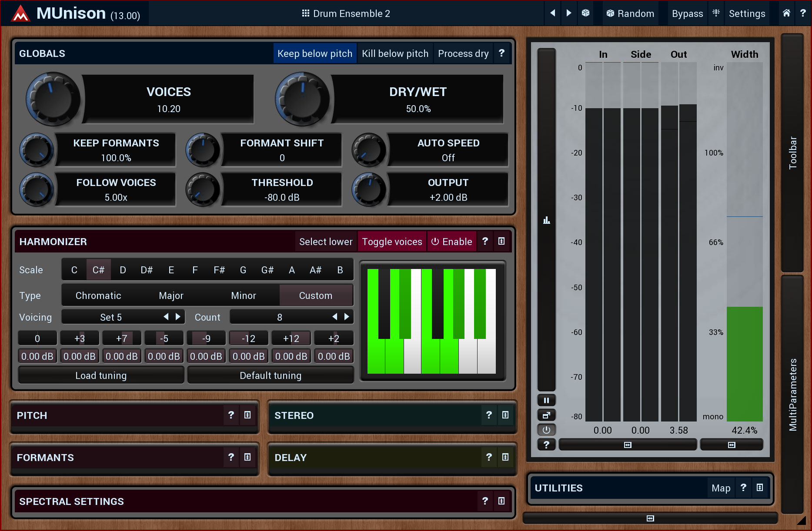The image size is (812, 531).
Task: Expand the Stereo section
Action: click(x=505, y=415)
